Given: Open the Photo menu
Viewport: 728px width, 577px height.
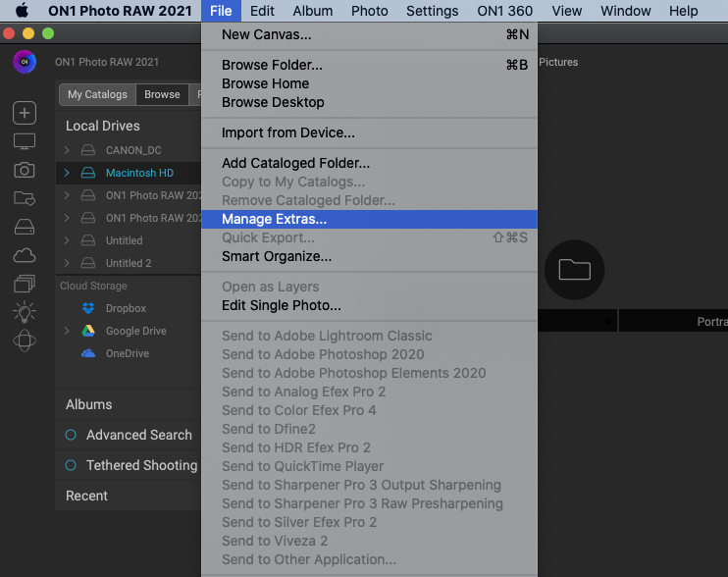Looking at the screenshot, I should coord(370,11).
